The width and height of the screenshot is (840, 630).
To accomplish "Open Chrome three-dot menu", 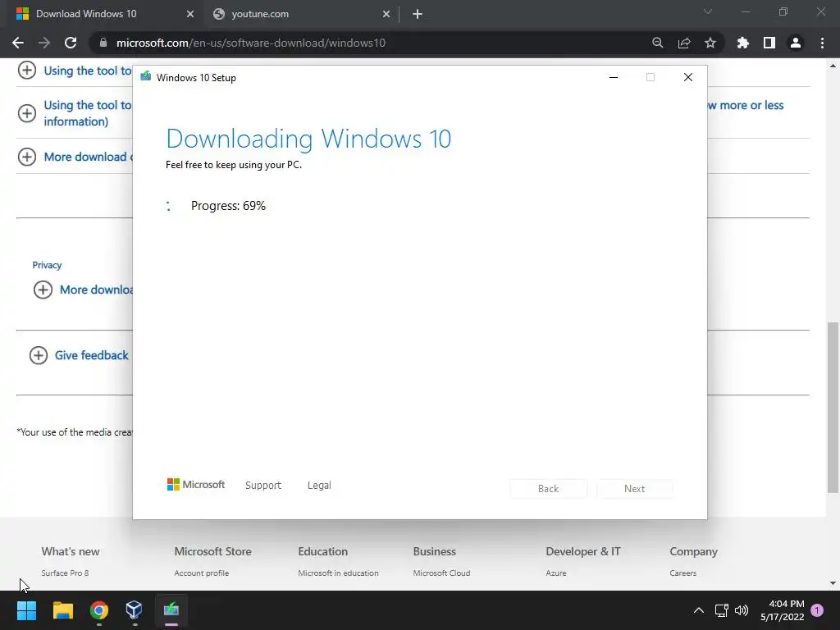I will click(822, 43).
